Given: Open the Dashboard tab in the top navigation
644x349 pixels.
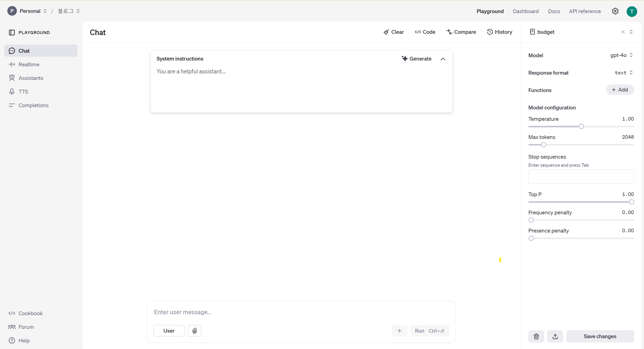Looking at the screenshot, I should pos(526,11).
